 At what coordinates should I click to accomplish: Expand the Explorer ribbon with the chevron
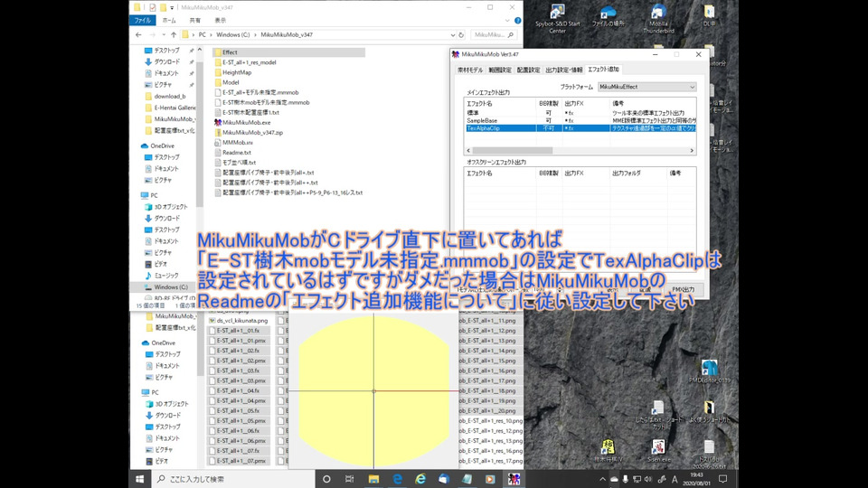pos(507,21)
